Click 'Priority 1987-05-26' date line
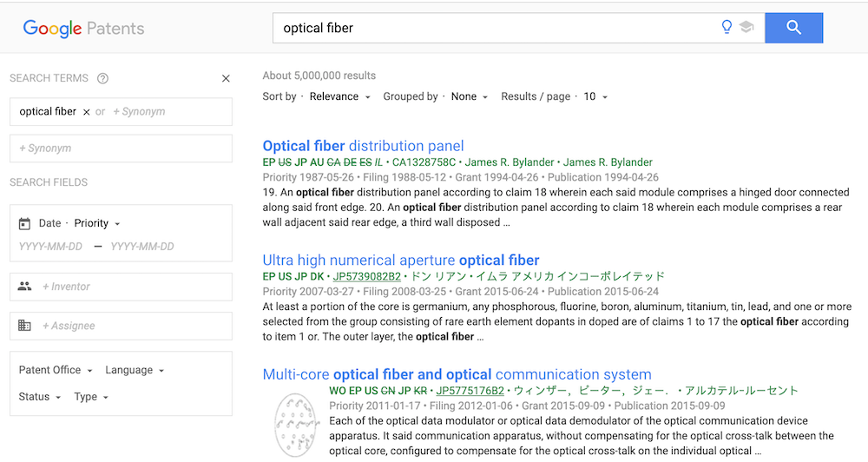This screenshot has height=462, width=868. coord(461,177)
